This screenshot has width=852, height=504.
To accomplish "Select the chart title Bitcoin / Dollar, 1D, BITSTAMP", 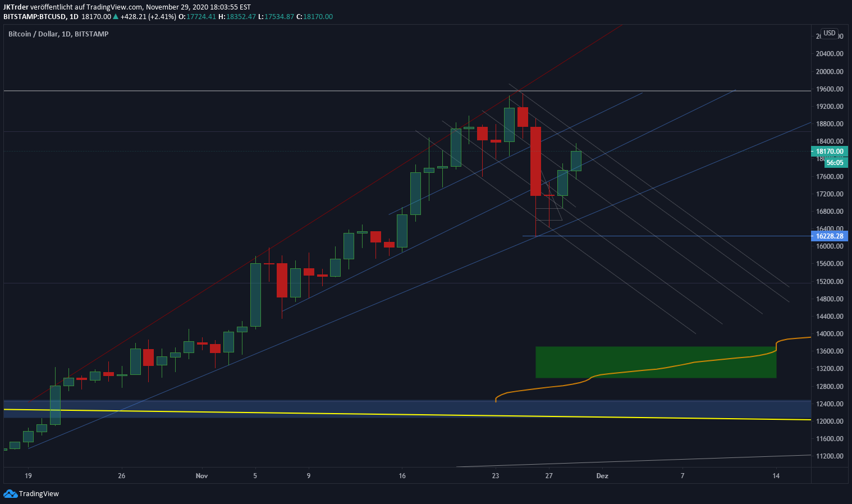I will (58, 34).
